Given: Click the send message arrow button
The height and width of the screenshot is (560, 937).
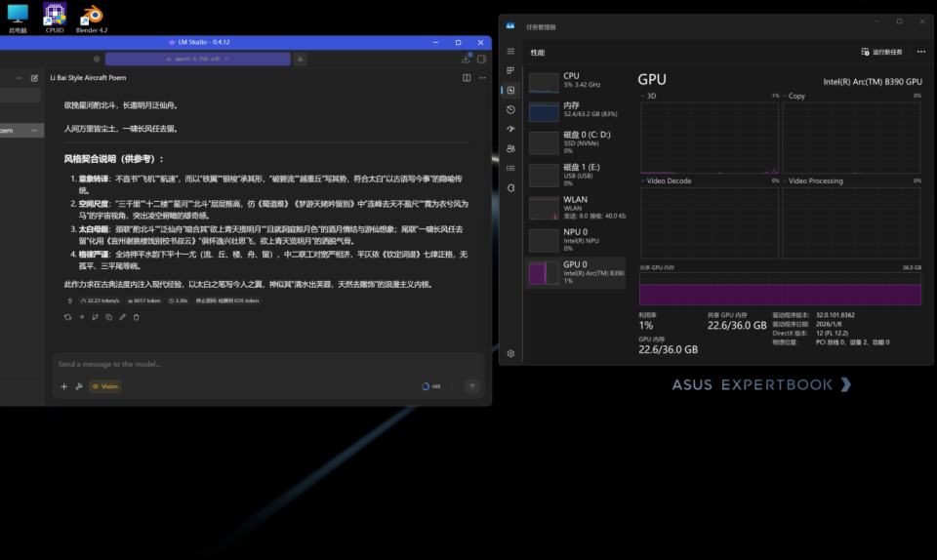Looking at the screenshot, I should (x=472, y=386).
